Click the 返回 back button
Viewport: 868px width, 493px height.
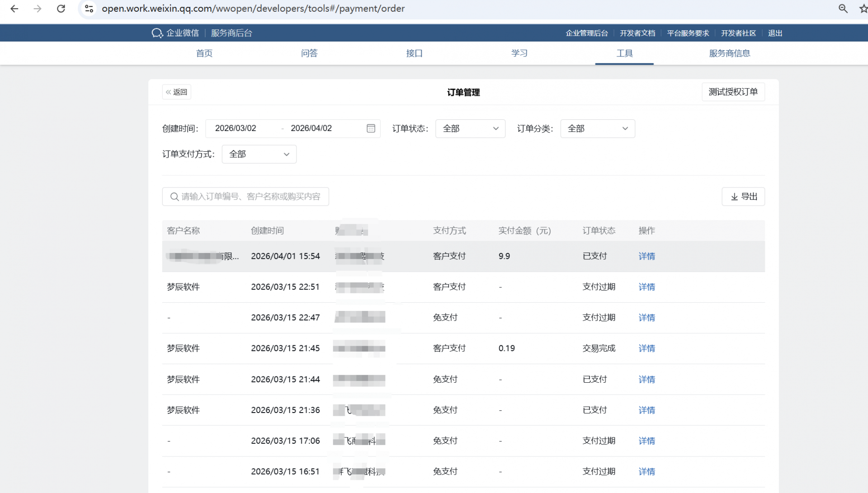(x=177, y=92)
